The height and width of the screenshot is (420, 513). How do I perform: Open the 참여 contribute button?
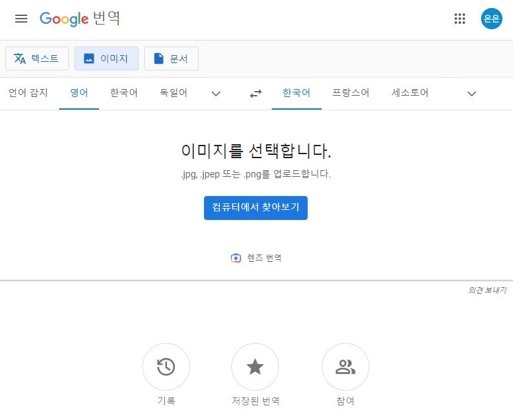pyautogui.click(x=346, y=367)
